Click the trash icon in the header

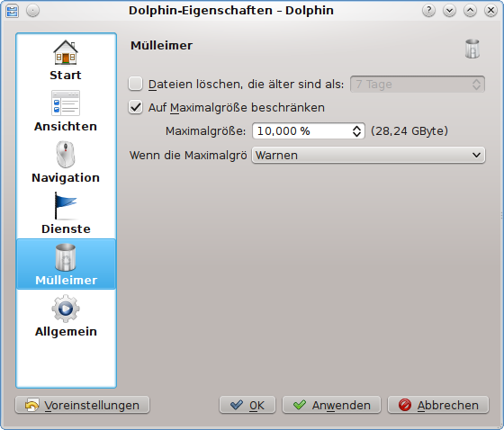[x=472, y=49]
